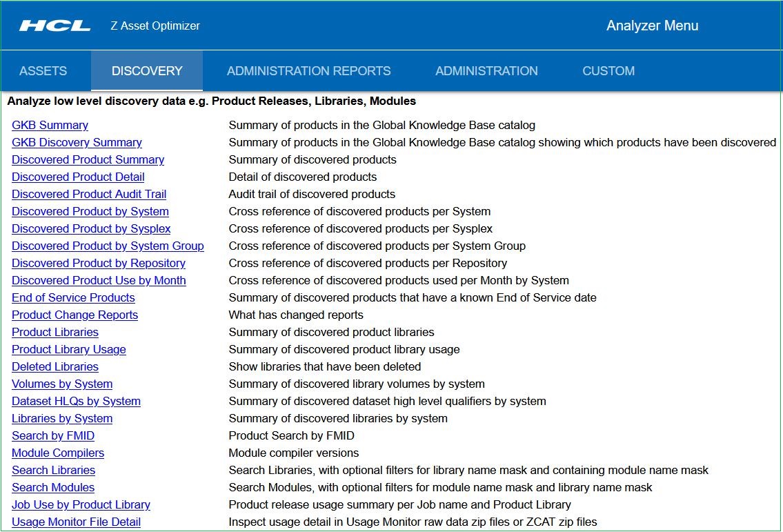Click description 'Module compiler versions'

click(x=294, y=453)
